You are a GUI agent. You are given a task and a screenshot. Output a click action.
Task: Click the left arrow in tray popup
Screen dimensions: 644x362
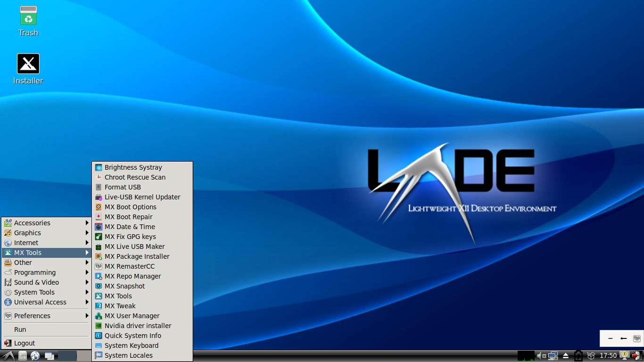coord(623,338)
